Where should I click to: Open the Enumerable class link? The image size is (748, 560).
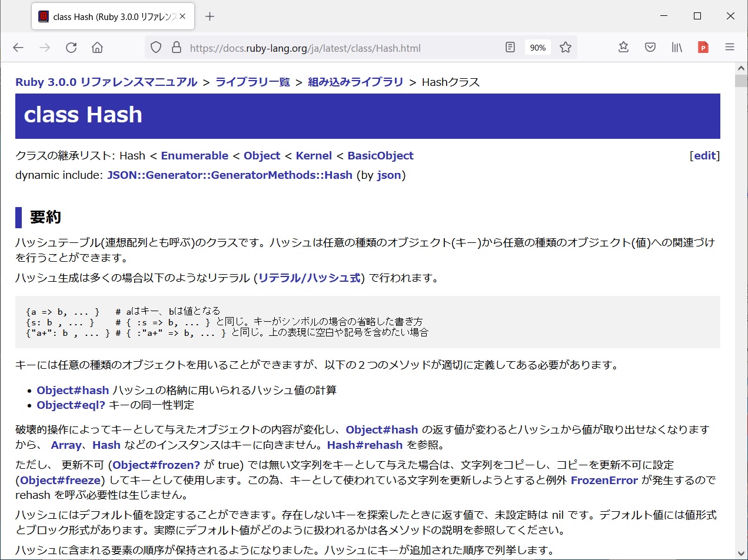tap(194, 155)
